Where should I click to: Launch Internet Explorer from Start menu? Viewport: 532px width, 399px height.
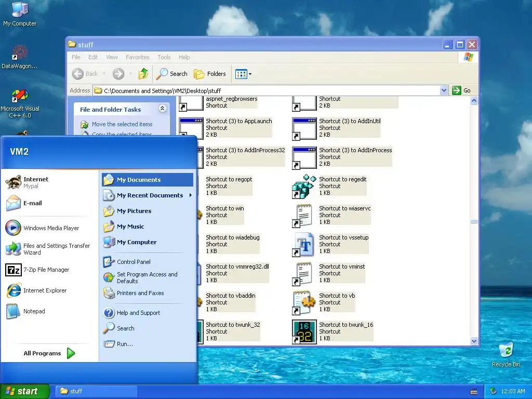[x=36, y=290]
